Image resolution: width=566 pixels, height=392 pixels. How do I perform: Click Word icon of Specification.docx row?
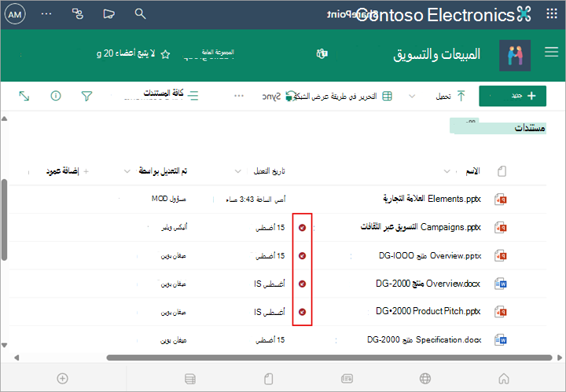pyautogui.click(x=501, y=339)
